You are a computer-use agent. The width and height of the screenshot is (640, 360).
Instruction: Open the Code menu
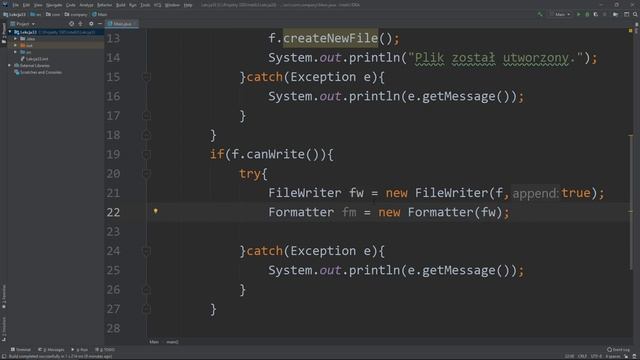click(x=71, y=5)
